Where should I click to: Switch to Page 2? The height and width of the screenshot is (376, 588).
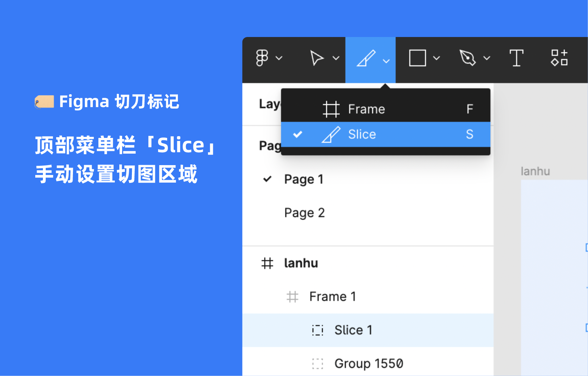click(304, 213)
